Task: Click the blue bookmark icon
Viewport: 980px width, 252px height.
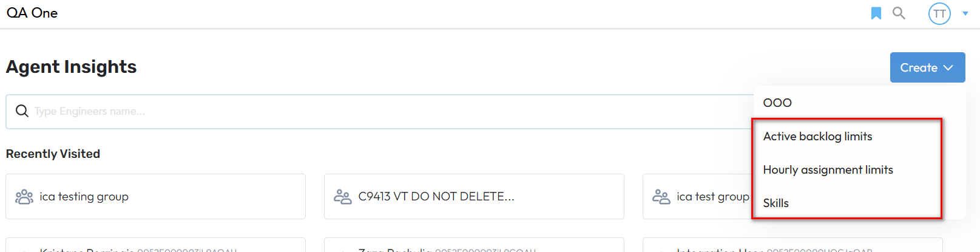Action: [876, 13]
